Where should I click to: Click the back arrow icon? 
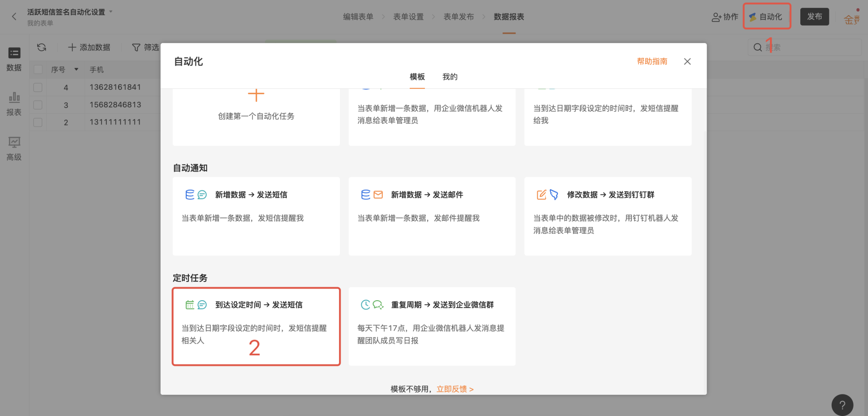pyautogui.click(x=14, y=16)
